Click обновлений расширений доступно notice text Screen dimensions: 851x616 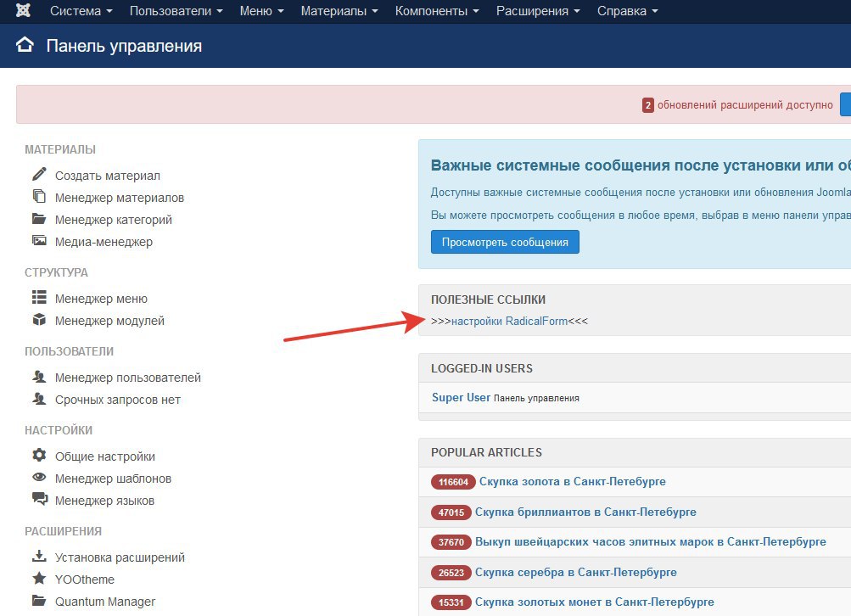pos(745,105)
